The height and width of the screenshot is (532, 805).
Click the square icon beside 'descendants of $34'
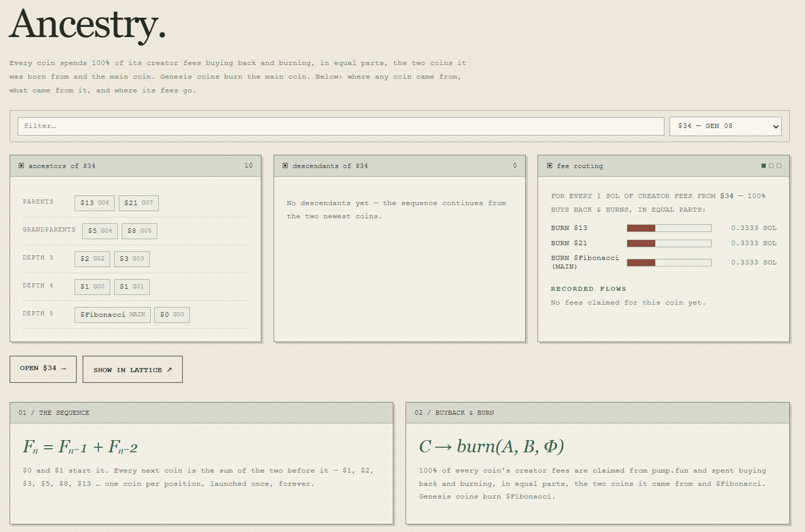(x=286, y=166)
